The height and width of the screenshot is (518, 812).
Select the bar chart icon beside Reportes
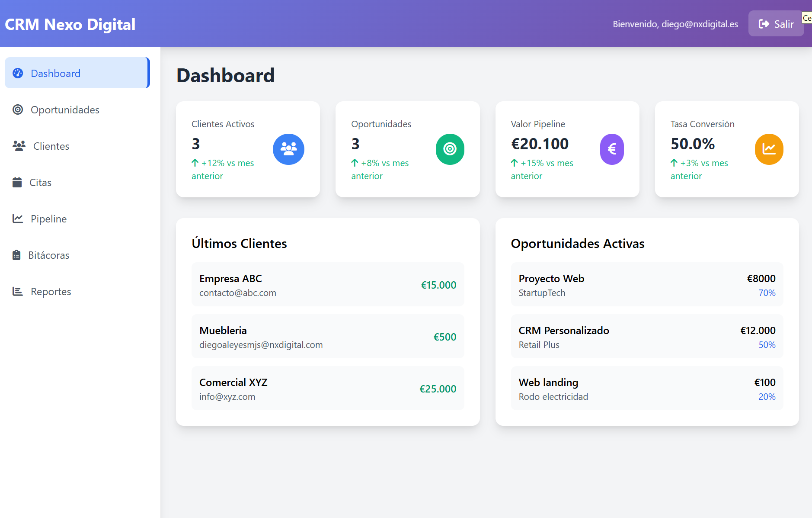pyautogui.click(x=18, y=291)
